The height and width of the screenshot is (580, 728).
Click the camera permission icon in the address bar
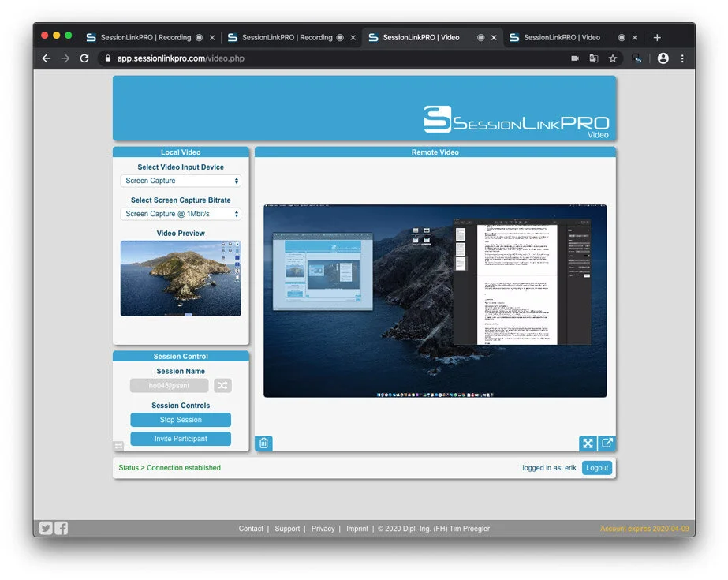click(x=575, y=58)
